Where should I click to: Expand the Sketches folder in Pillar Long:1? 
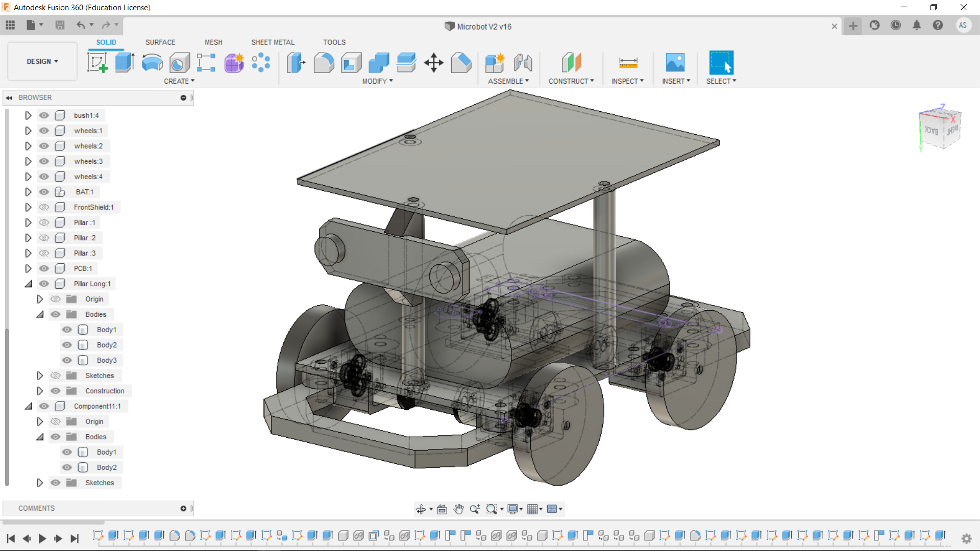[38, 375]
